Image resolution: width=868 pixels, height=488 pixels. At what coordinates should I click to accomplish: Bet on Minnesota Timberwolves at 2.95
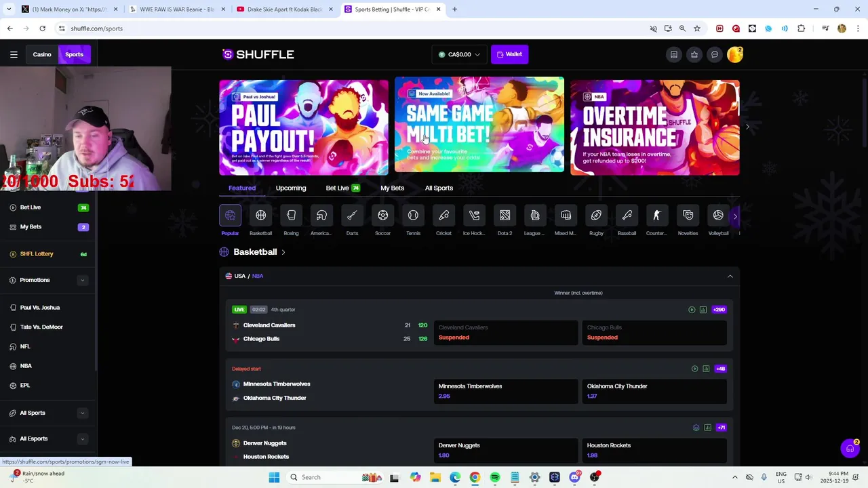tap(506, 391)
